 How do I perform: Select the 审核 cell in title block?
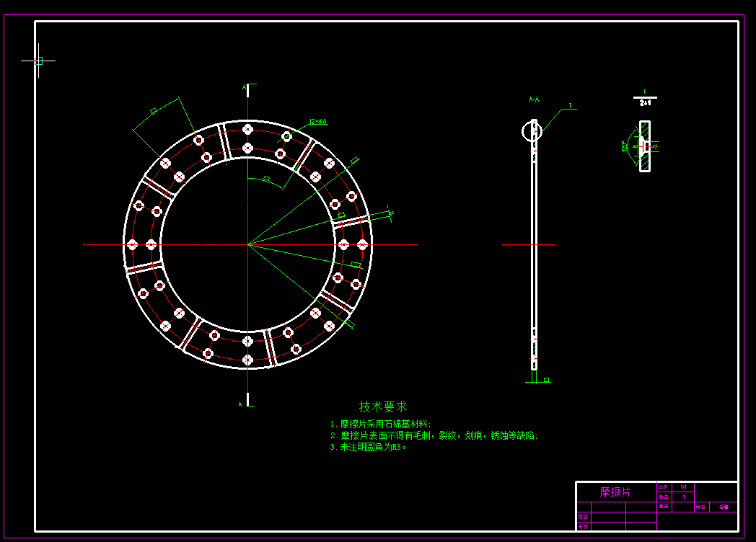pos(583,527)
